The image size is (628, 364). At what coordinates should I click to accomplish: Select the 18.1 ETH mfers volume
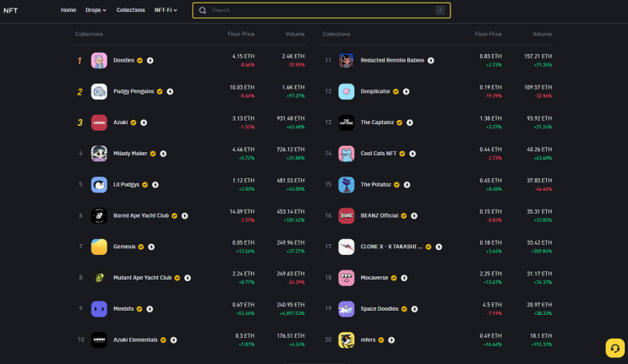click(x=541, y=336)
